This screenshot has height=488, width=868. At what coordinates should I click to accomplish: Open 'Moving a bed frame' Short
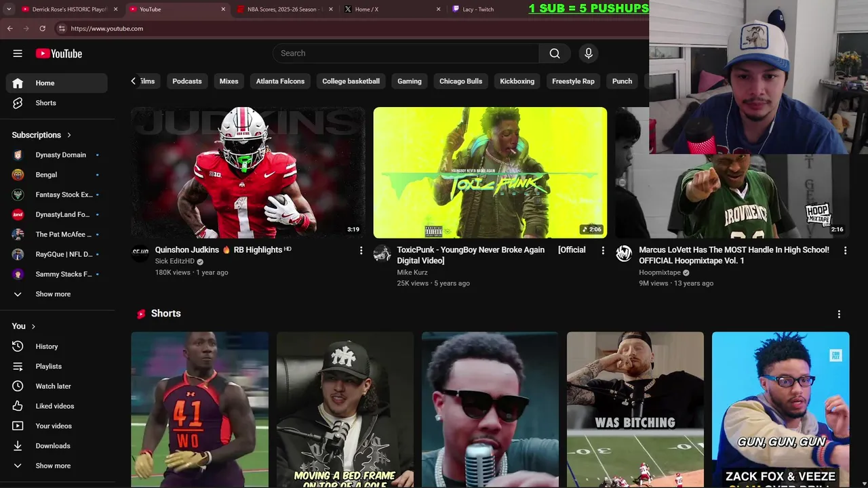345,409
